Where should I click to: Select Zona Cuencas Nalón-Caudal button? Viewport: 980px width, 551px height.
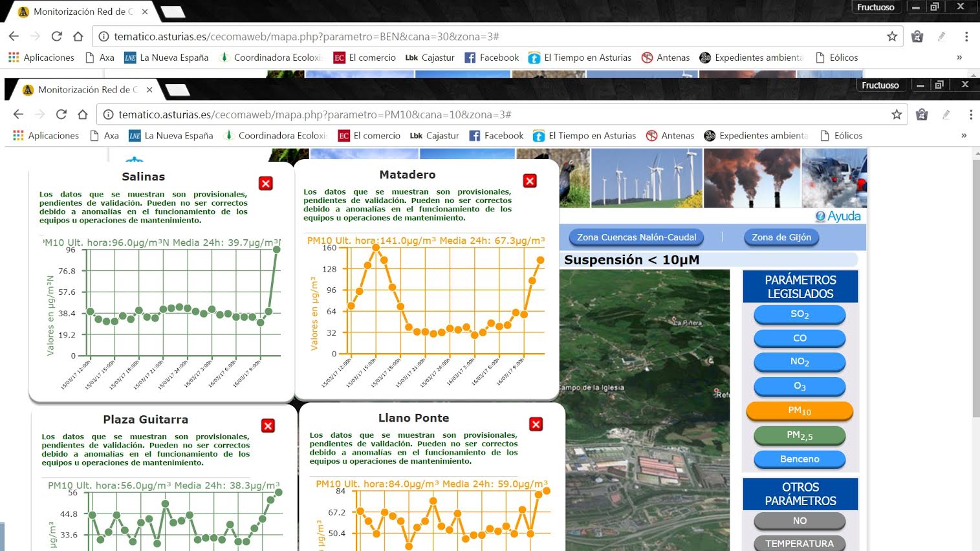(637, 237)
